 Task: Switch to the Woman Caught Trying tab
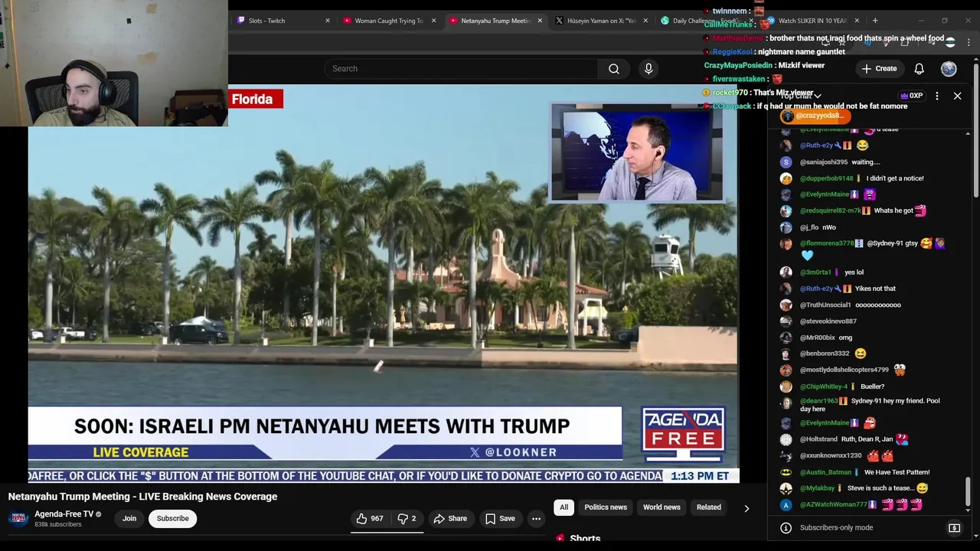pyautogui.click(x=389, y=21)
